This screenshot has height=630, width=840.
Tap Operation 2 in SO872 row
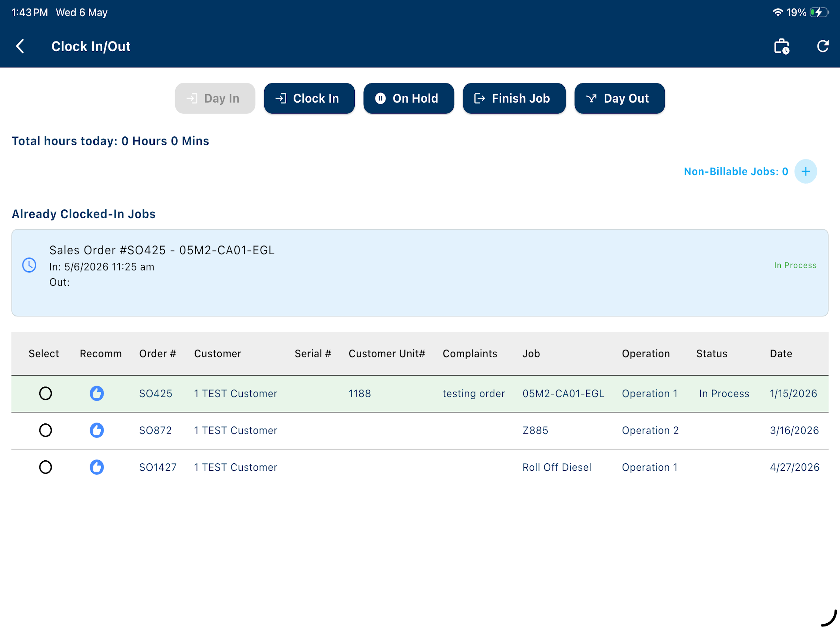(x=650, y=430)
